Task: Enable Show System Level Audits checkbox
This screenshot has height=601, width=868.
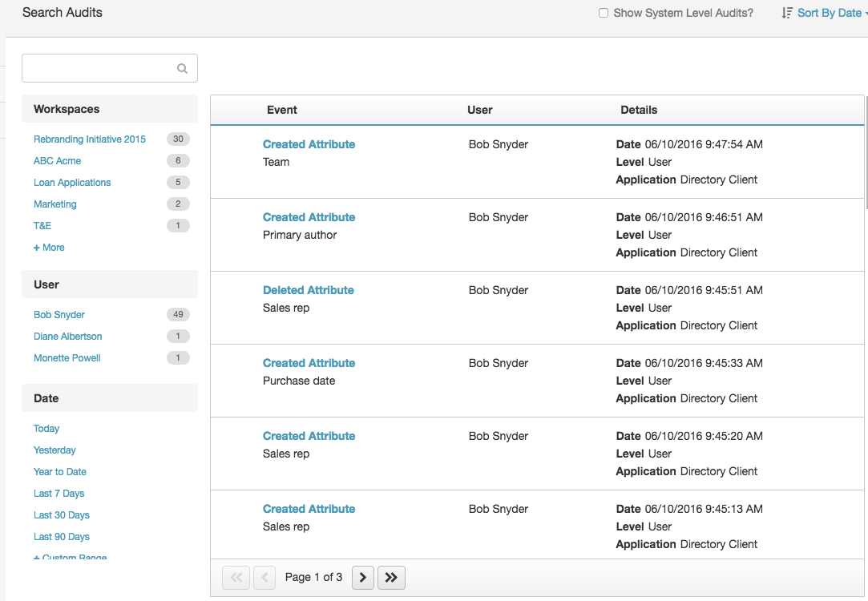Action: [604, 13]
